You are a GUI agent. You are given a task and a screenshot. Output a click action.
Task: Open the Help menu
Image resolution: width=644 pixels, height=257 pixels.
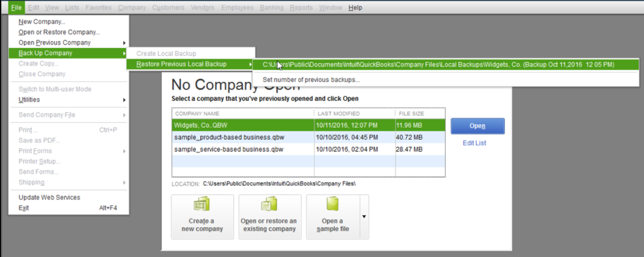coord(355,7)
